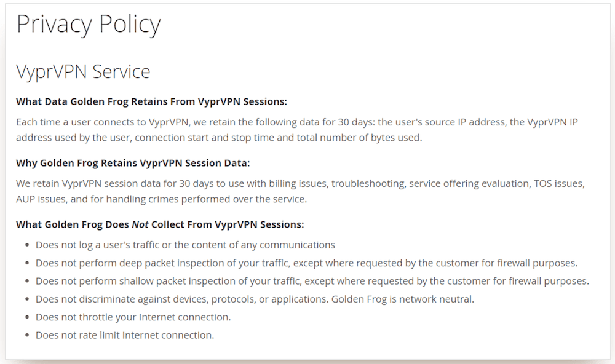Click the 'What Data Golden Frog Retains' heading
Viewport: 615px width, 364px height.
click(x=151, y=101)
